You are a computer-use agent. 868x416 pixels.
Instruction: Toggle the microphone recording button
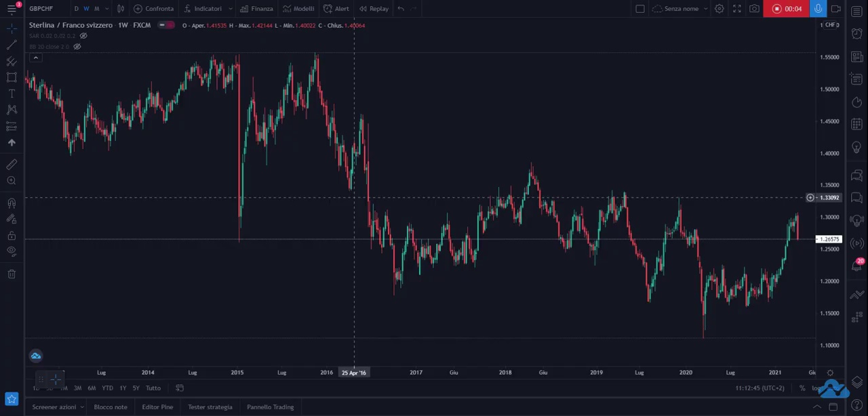coord(818,9)
